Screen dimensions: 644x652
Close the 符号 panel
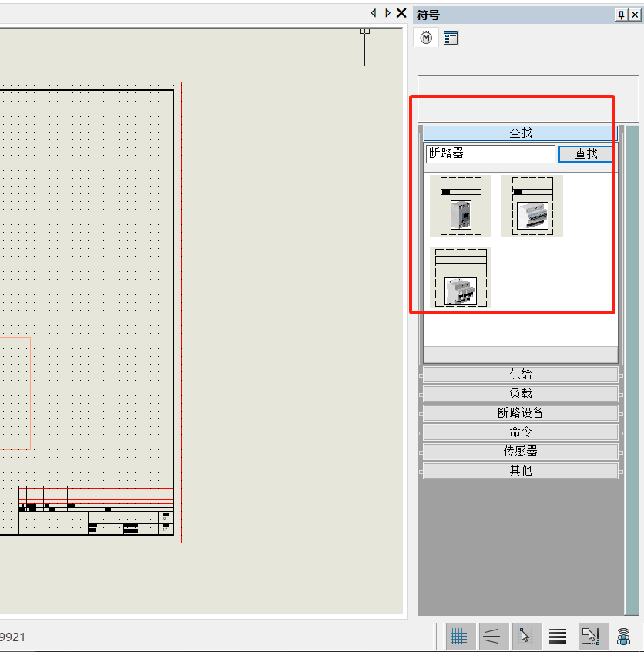pyautogui.click(x=635, y=15)
